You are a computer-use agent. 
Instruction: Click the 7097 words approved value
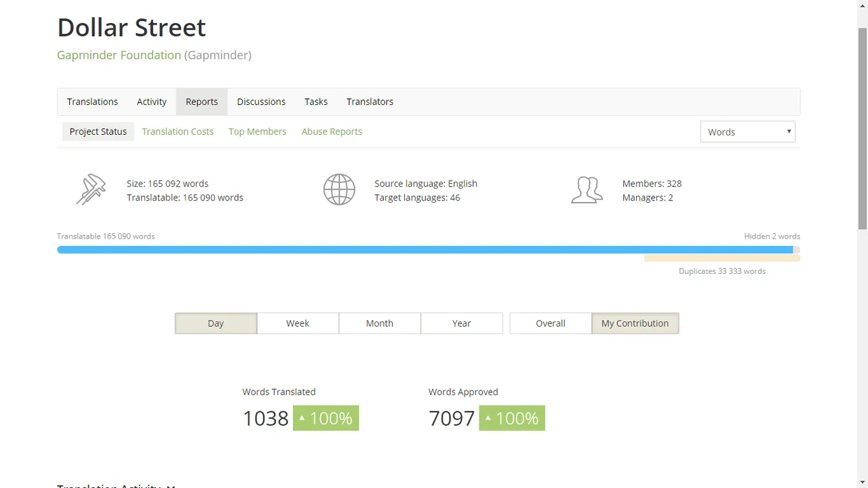tap(452, 418)
